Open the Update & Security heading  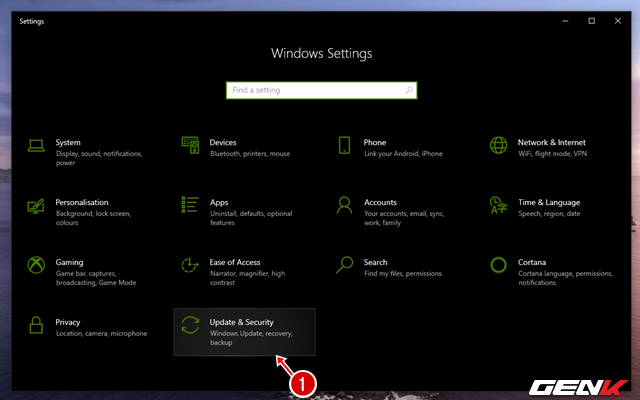point(242,322)
